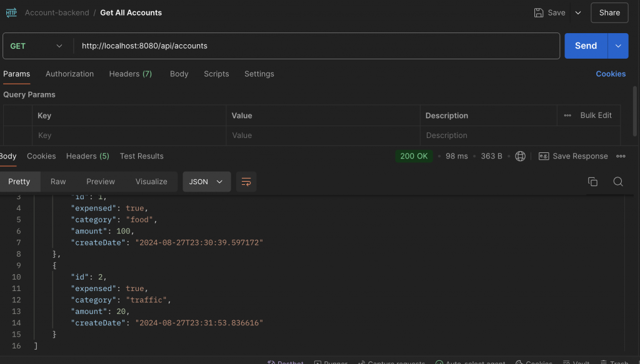Click the Save Response example icon
The width and height of the screenshot is (640, 364).
pos(544,156)
